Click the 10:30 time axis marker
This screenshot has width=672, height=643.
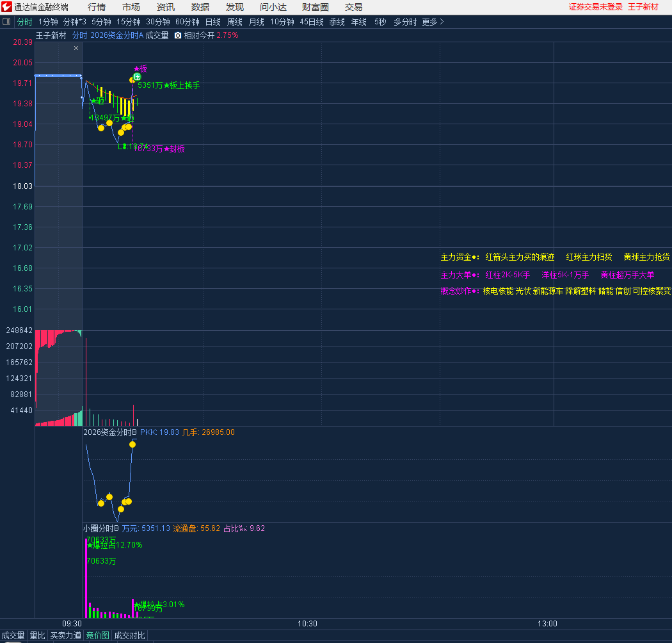point(307,624)
